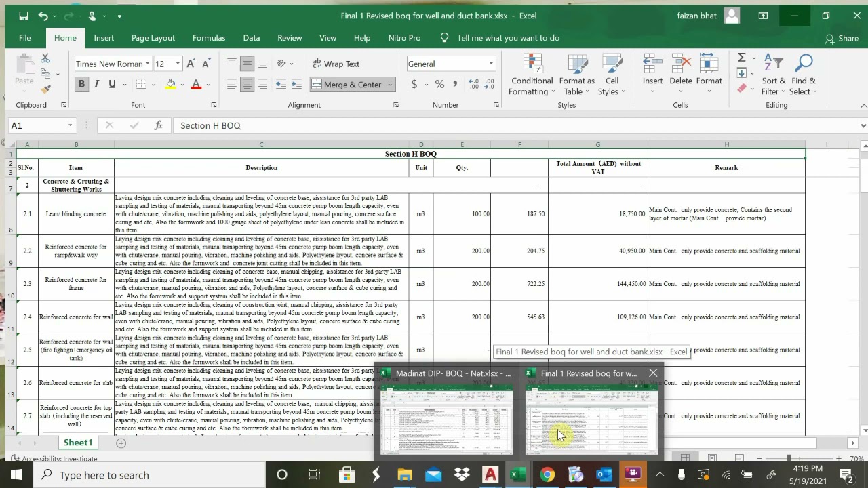The height and width of the screenshot is (488, 868).
Task: Switch to the Insert tab
Action: [104, 38]
